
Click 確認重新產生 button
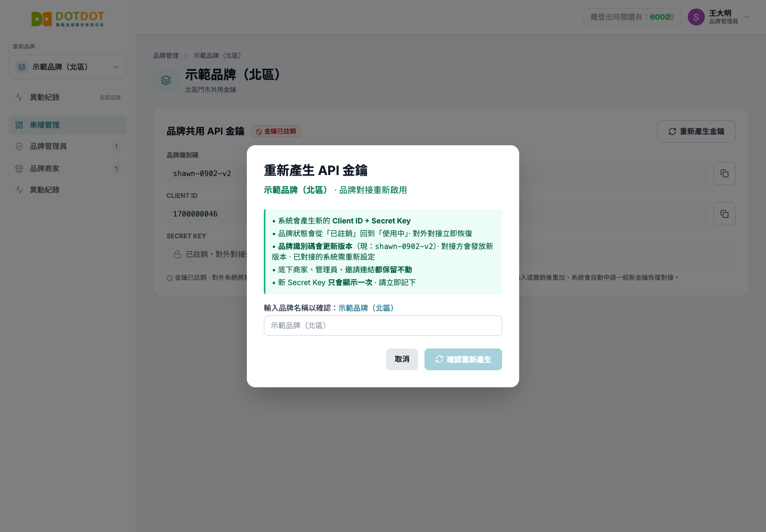[x=463, y=359]
